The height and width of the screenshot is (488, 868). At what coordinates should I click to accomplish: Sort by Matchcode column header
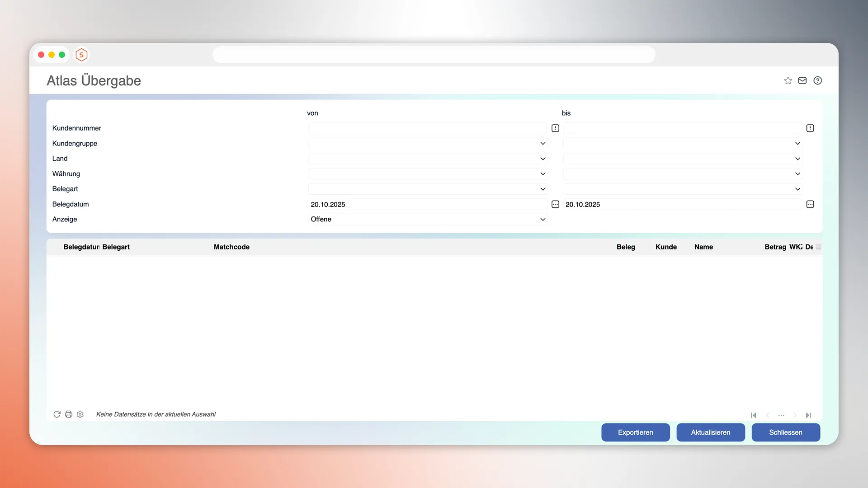coord(231,247)
